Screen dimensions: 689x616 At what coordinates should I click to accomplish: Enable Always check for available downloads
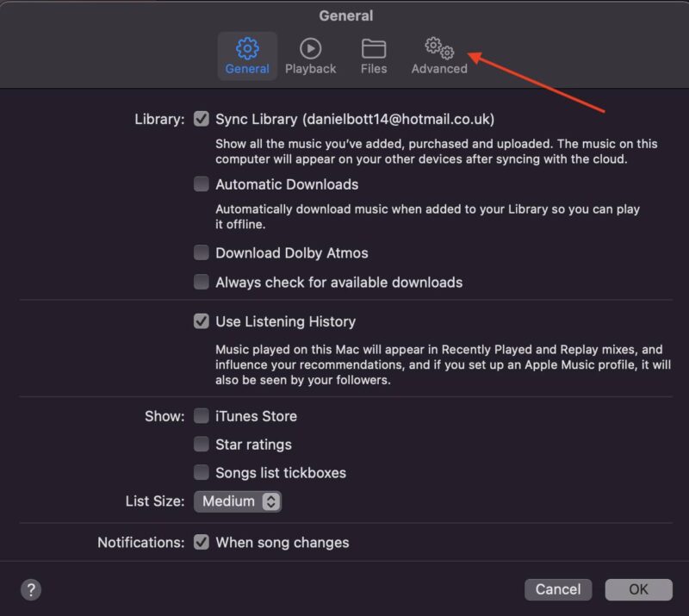202,282
